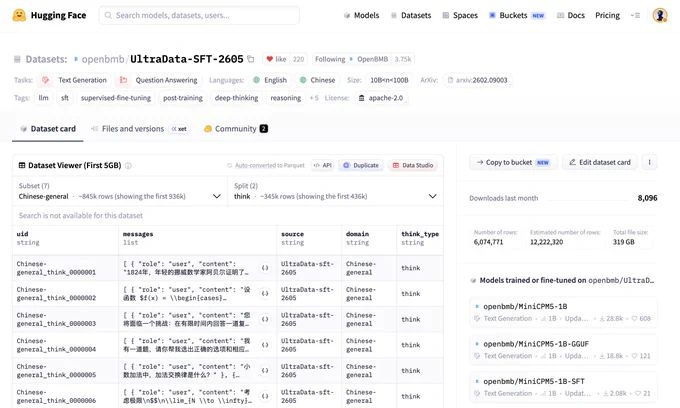Open the user profile avatar

pyautogui.click(x=660, y=15)
